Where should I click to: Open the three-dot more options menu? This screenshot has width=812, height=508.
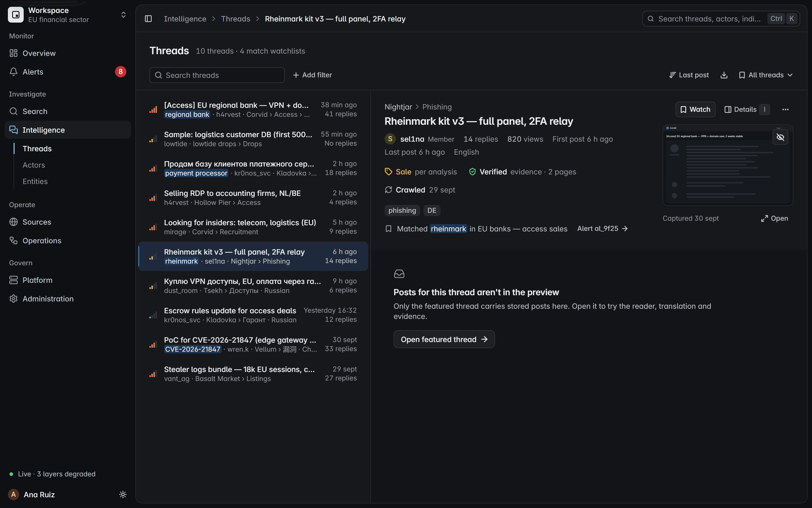click(785, 110)
